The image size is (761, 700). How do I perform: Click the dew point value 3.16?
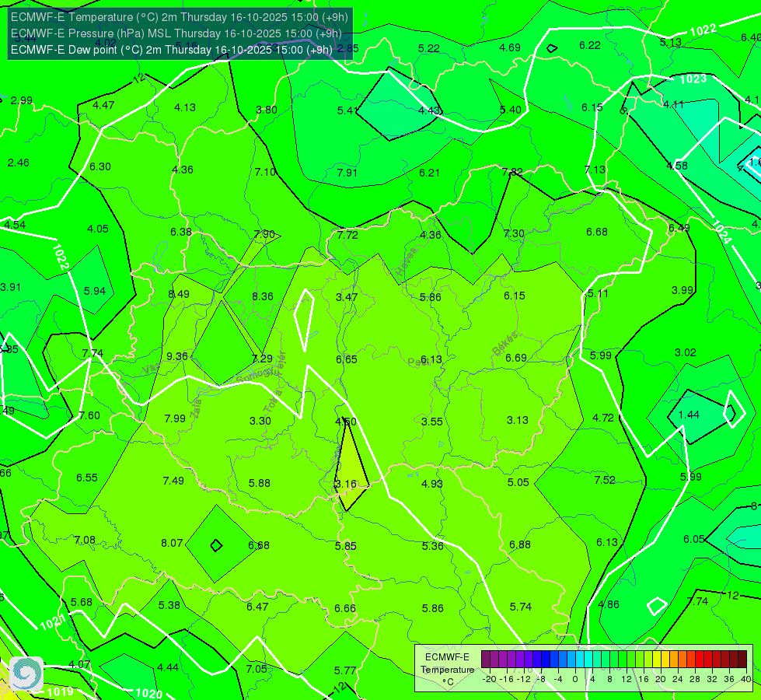(x=346, y=484)
